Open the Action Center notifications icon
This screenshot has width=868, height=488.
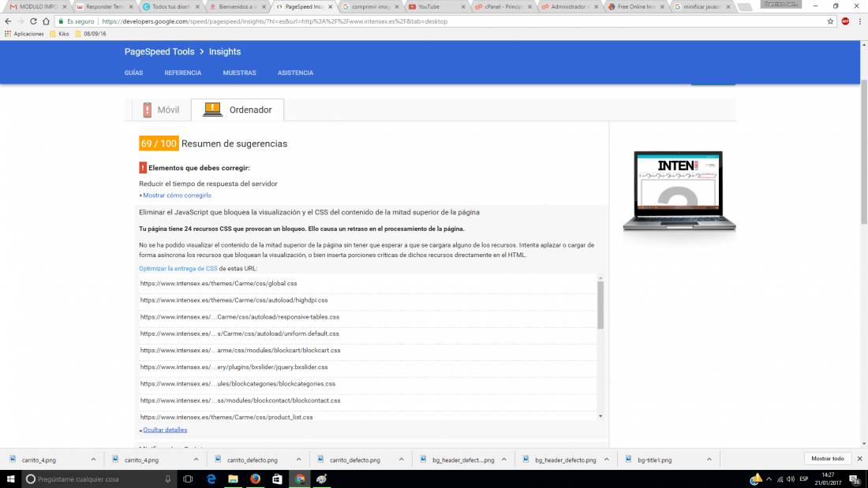[x=855, y=479]
